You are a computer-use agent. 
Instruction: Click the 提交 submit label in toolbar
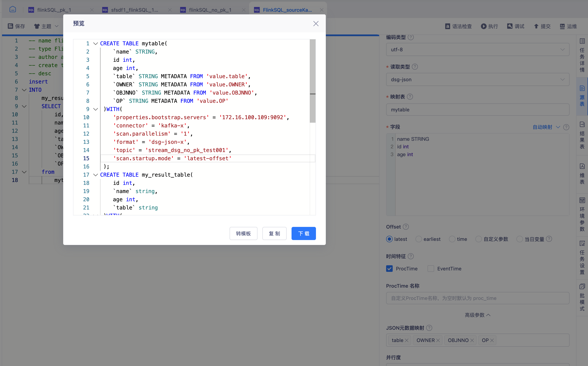(x=546, y=26)
